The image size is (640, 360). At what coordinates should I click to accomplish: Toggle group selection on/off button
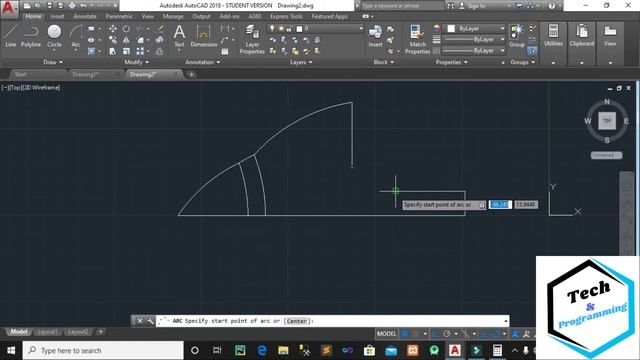532,51
